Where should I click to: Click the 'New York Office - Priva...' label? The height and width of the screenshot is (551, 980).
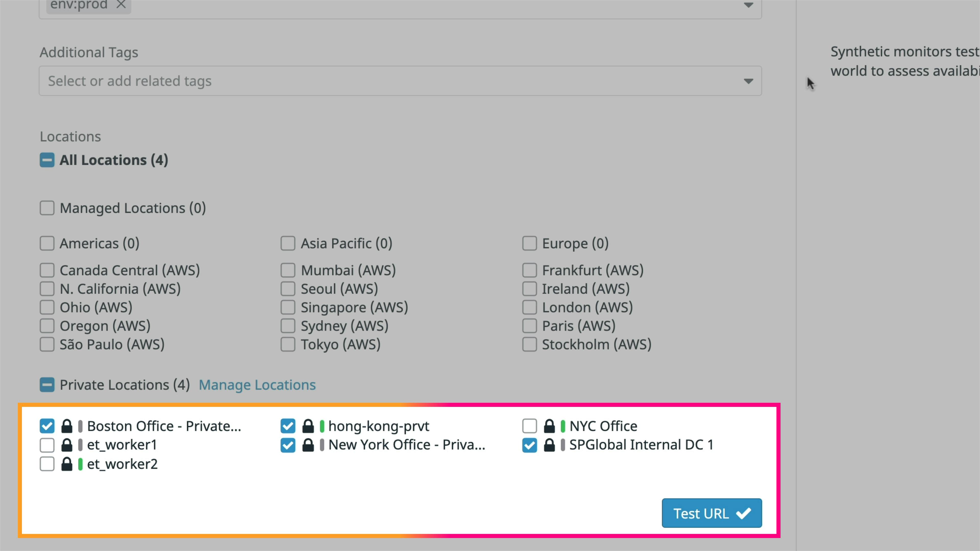click(407, 445)
